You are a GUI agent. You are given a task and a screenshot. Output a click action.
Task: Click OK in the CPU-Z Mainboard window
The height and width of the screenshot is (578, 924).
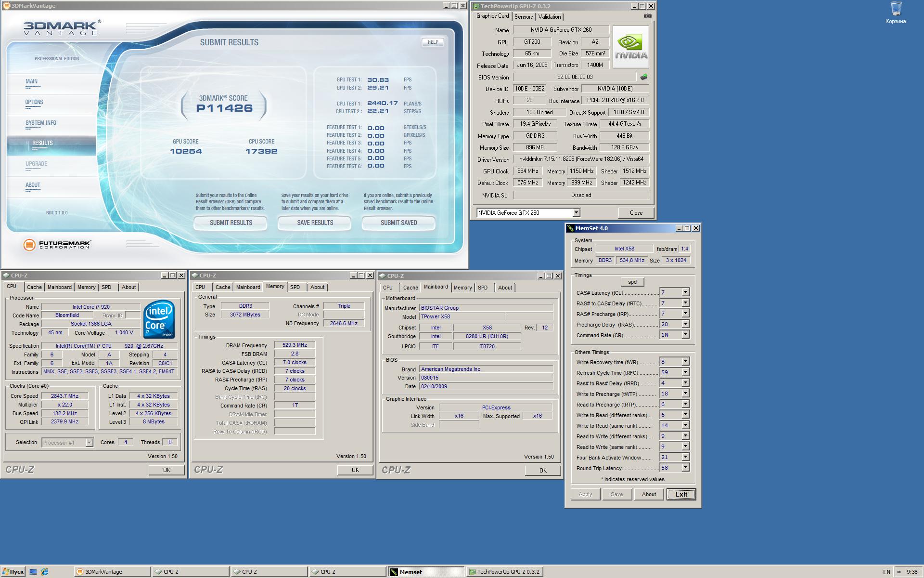(x=543, y=470)
